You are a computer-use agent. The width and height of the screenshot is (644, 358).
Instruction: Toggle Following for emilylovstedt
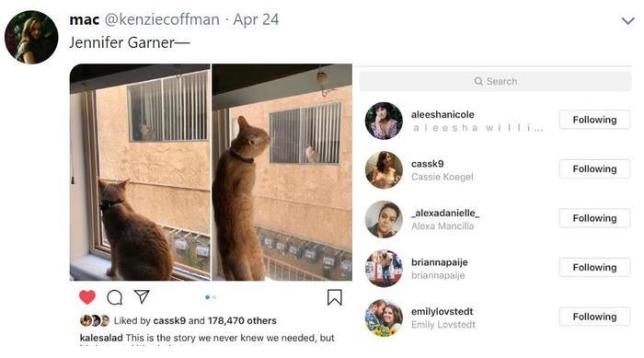(594, 317)
